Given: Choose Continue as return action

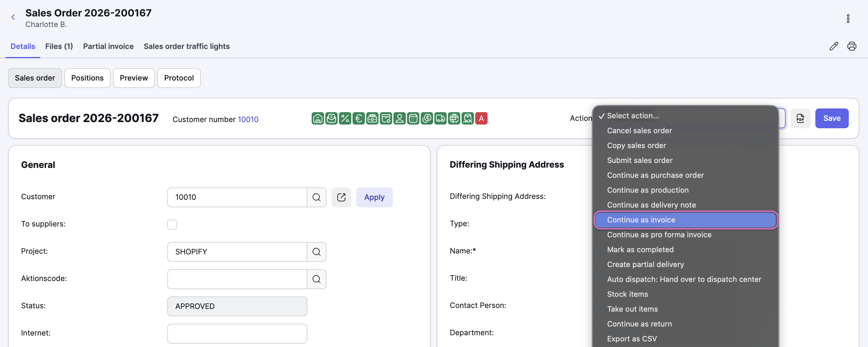Looking at the screenshot, I should pos(685,324).
